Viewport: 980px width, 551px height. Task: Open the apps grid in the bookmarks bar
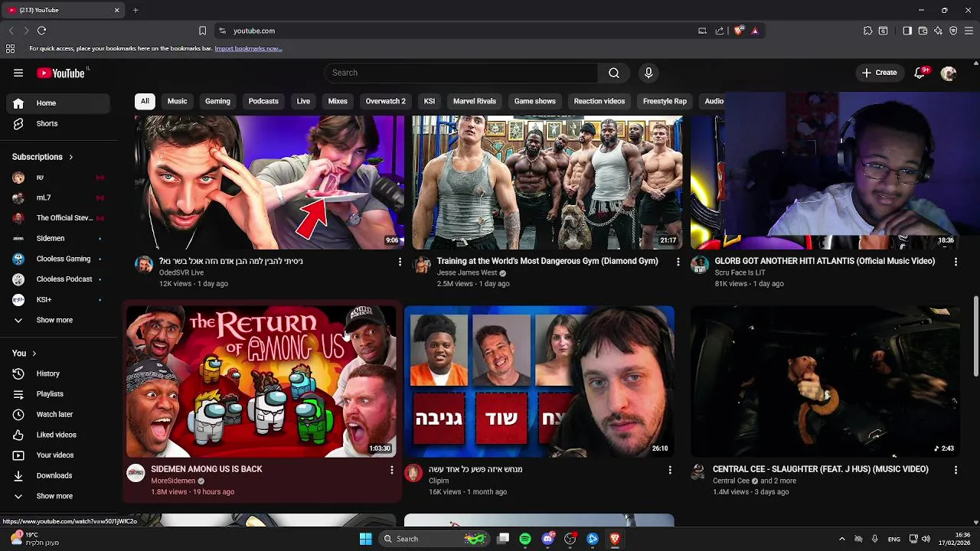(10, 48)
